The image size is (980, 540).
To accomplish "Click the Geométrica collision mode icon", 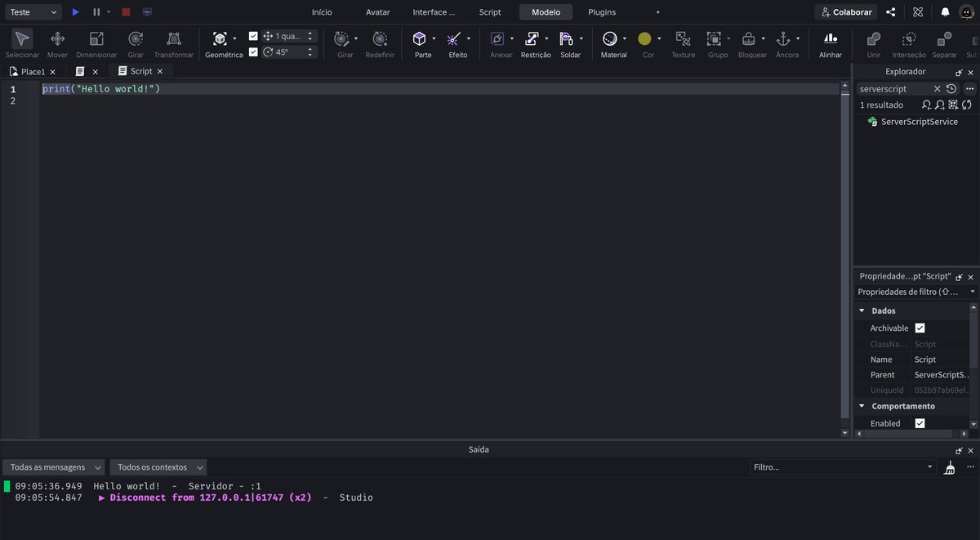I will point(220,38).
